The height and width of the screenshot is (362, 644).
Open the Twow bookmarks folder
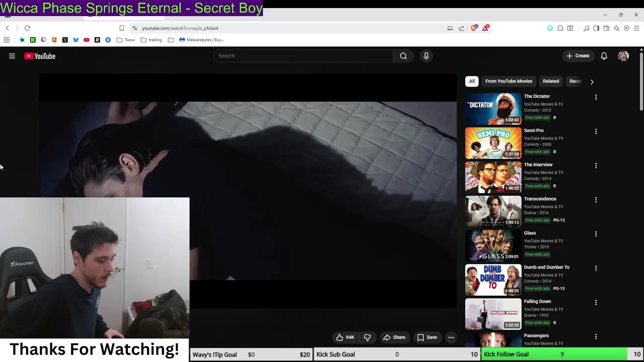click(x=126, y=40)
